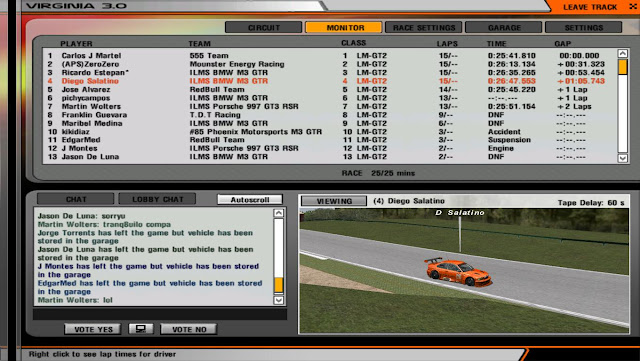Click the chat message input field
Screen dimensions: 640x361
(x=160, y=314)
